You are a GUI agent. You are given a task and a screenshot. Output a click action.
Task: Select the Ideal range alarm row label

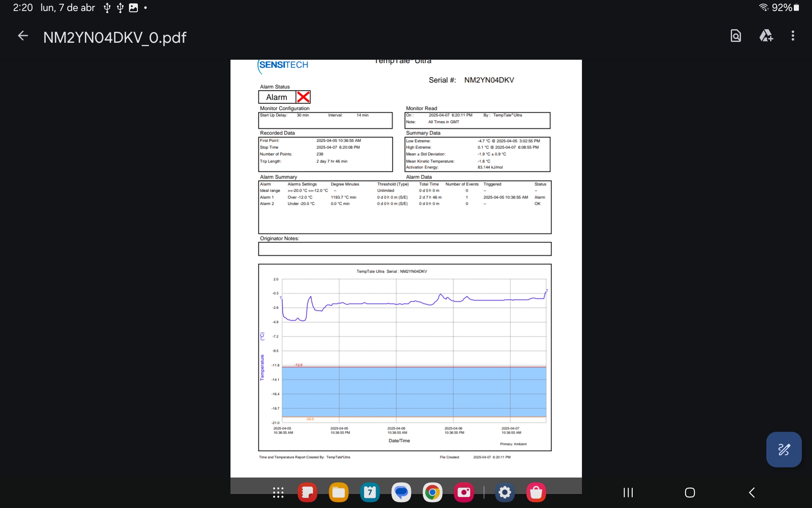[270, 190]
